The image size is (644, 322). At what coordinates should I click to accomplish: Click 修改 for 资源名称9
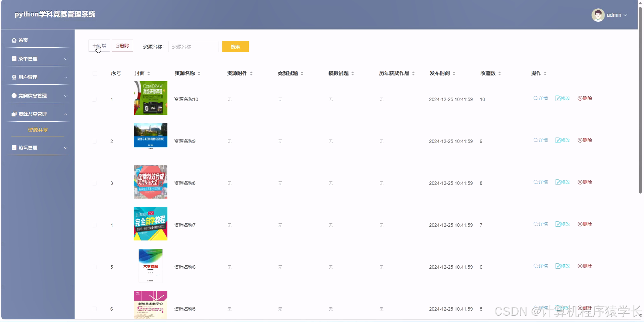coord(563,140)
